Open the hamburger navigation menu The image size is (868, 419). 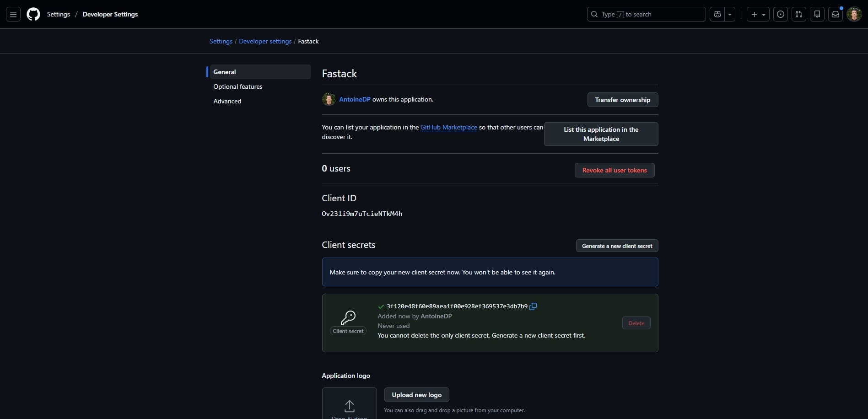click(x=13, y=14)
